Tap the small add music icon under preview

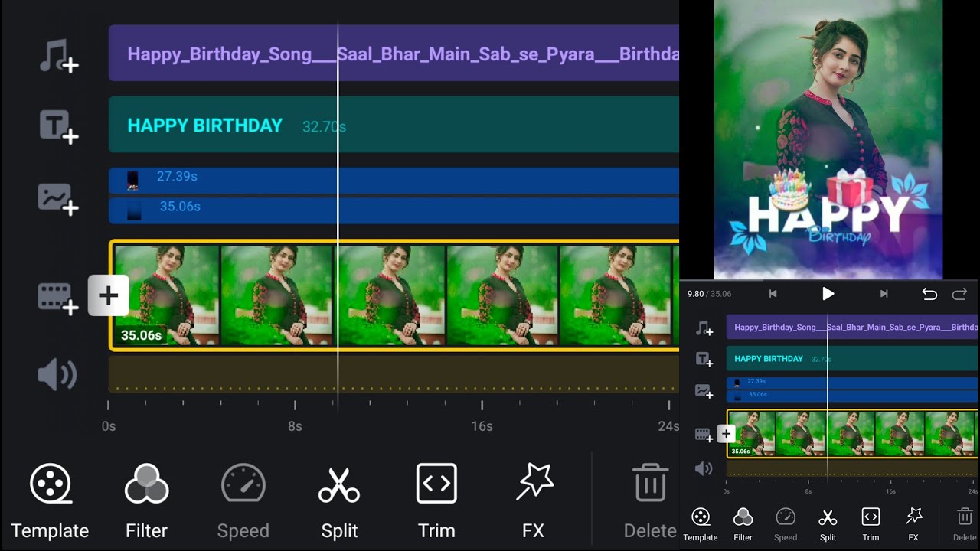coord(704,328)
